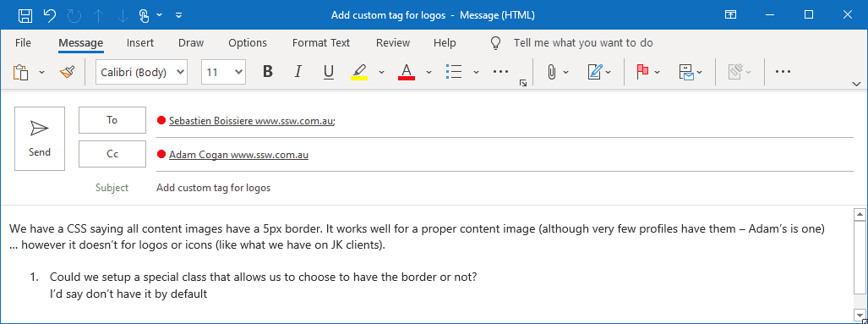Open the Calibri (Body) font dropdown
This screenshot has height=324, width=868.
[x=142, y=72]
